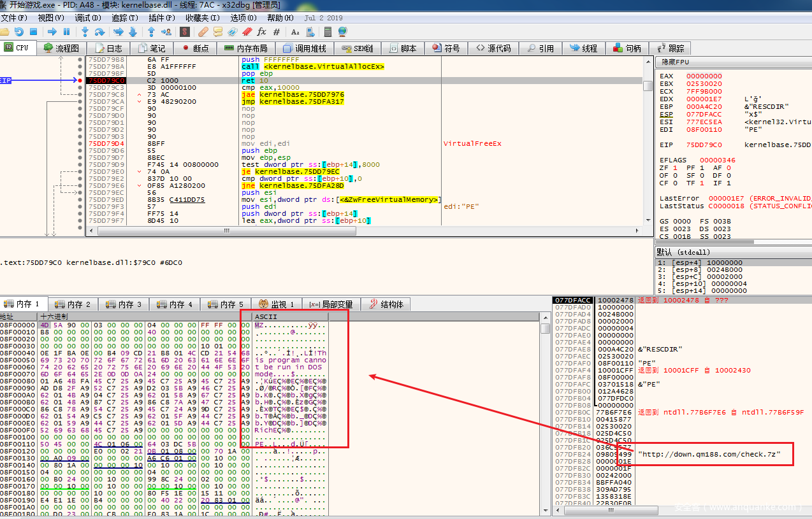The width and height of the screenshot is (812, 519).
Task: Open the calculator toolbar icon
Action: (328, 32)
